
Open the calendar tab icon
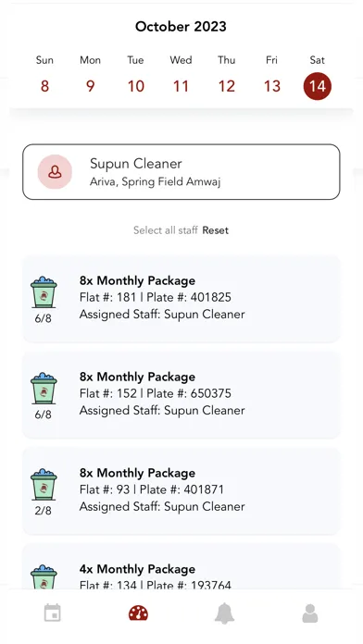click(x=52, y=613)
